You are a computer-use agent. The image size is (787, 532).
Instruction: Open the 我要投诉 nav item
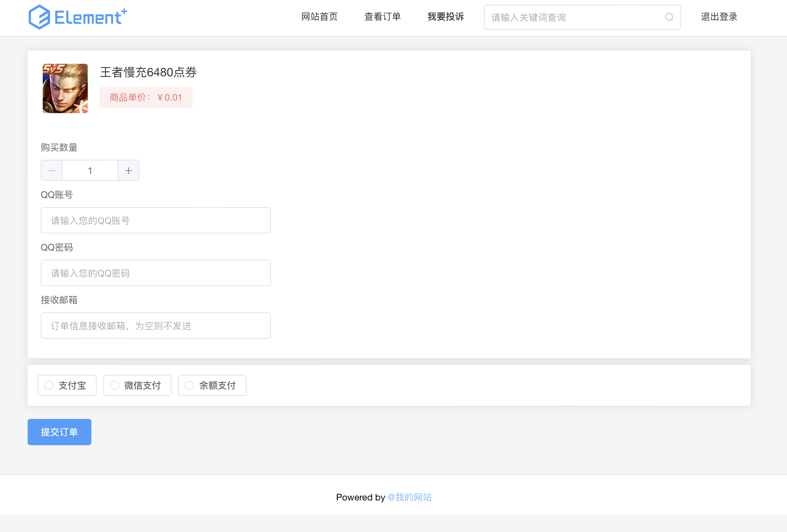click(445, 16)
